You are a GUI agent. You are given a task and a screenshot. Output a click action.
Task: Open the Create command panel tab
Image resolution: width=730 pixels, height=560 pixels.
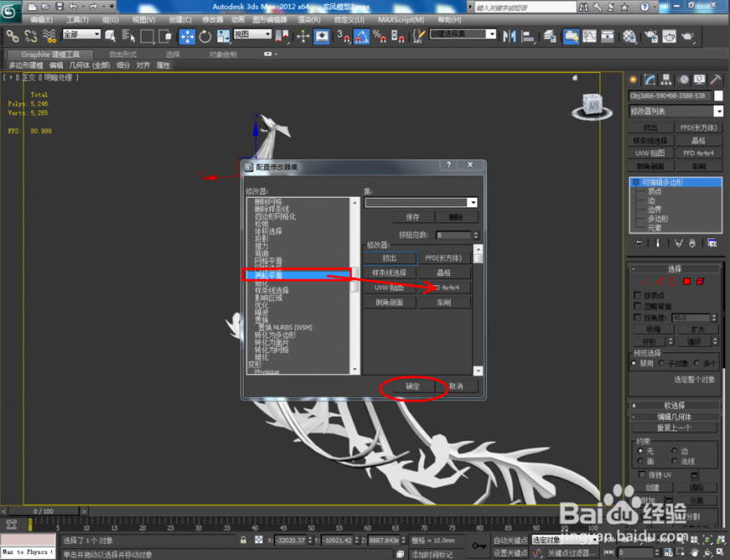(x=633, y=80)
